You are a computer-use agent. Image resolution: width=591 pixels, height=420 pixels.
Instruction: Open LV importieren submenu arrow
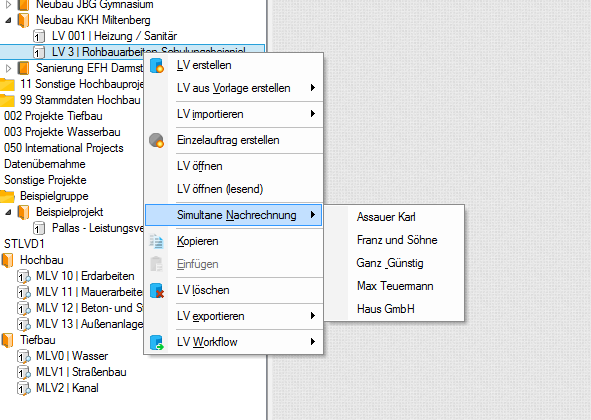(x=312, y=114)
